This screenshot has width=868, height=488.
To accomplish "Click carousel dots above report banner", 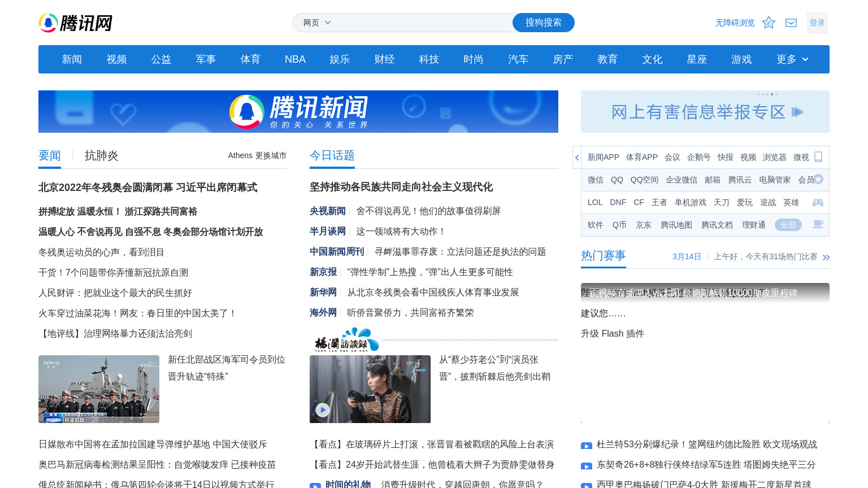I will [768, 94].
